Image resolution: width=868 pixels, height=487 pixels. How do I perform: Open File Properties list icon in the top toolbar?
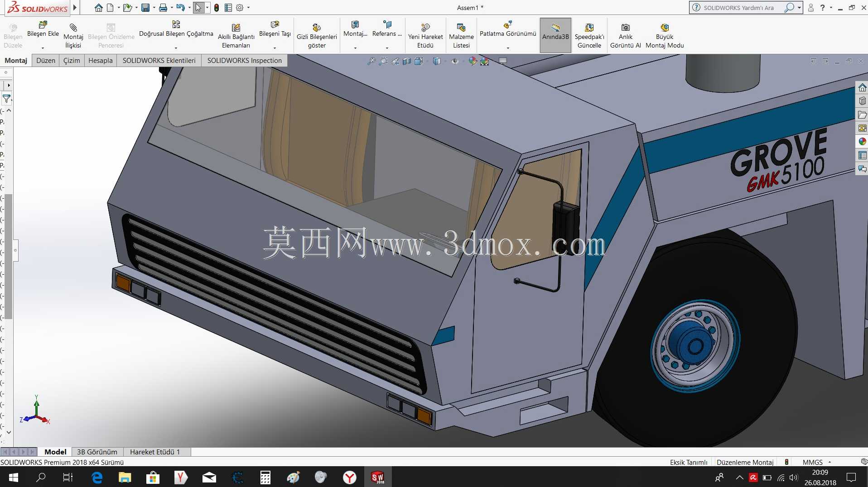228,8
